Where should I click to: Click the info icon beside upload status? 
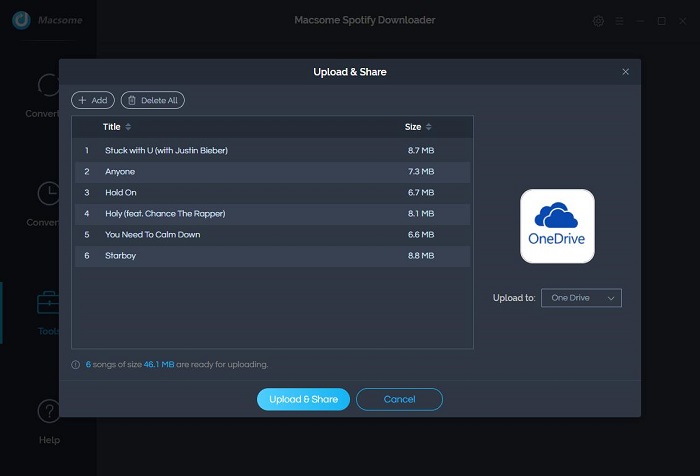point(75,365)
